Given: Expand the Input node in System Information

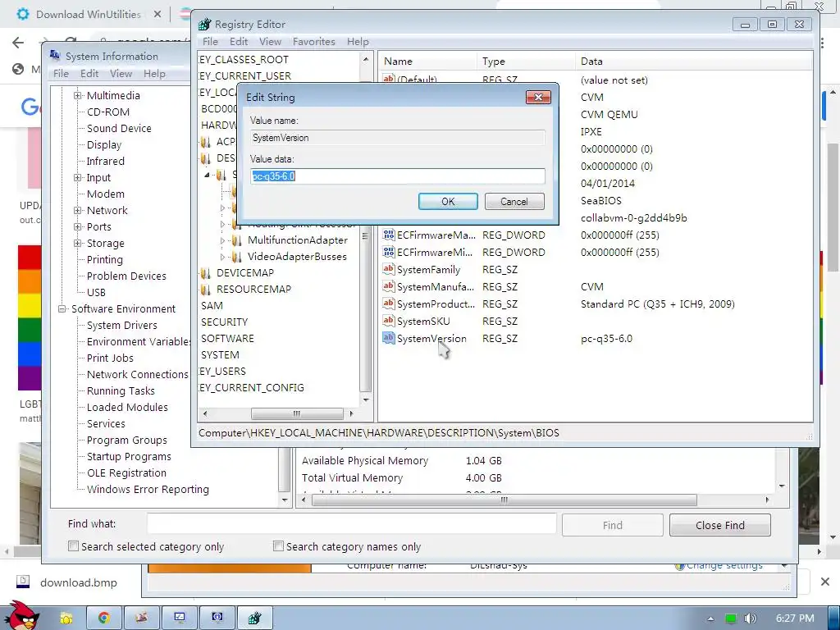Looking at the screenshot, I should pyautogui.click(x=78, y=177).
